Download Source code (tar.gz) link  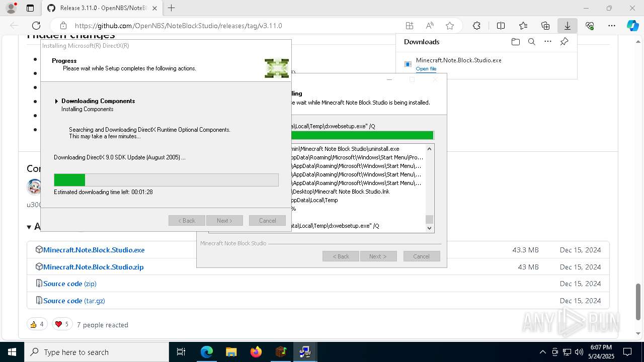click(74, 301)
